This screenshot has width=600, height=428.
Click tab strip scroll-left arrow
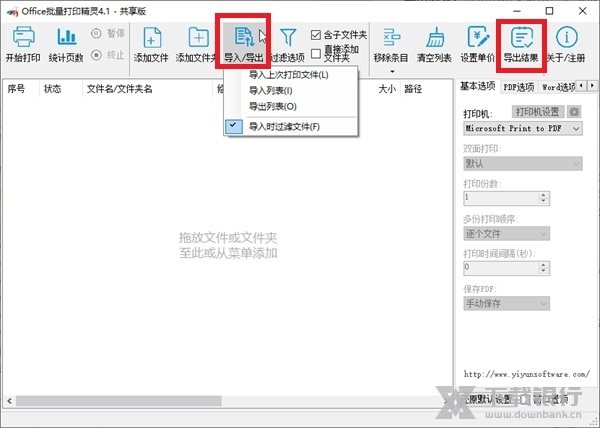click(x=581, y=85)
